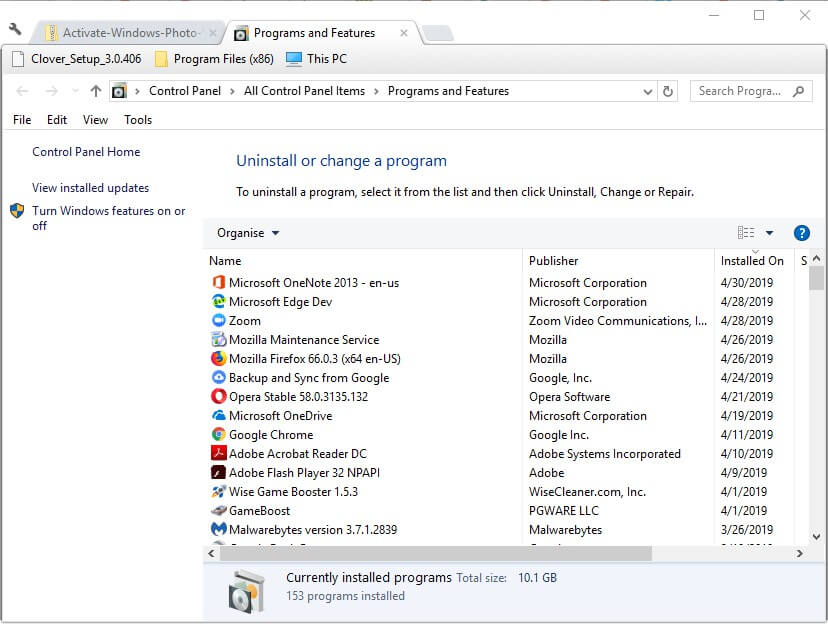Open a new Clover tab
The image size is (828, 624).
pos(438,33)
